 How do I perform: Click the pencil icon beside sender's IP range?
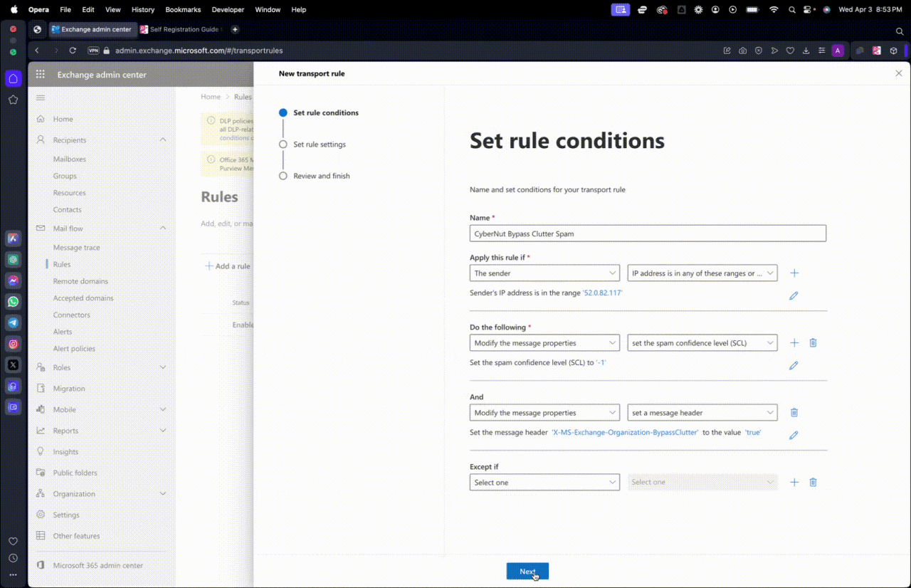(x=794, y=295)
